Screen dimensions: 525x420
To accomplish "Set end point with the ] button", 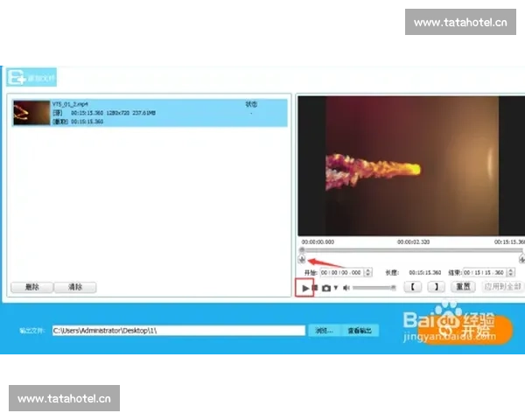I will click(438, 286).
